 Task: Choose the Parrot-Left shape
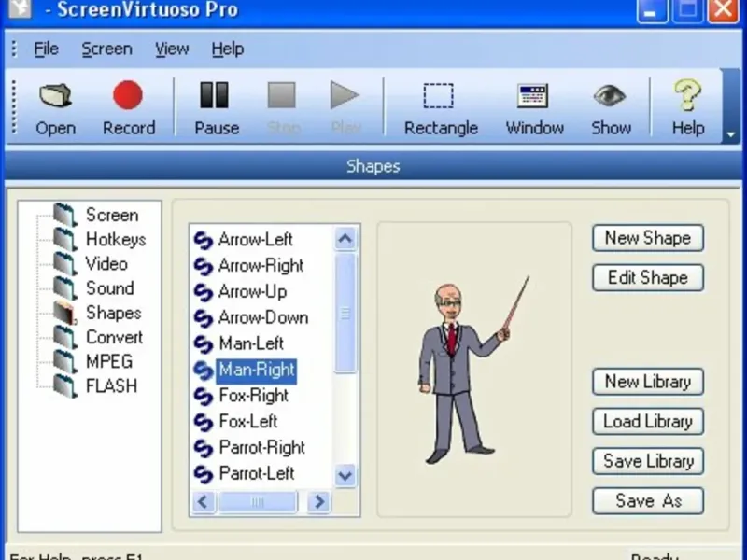256,473
